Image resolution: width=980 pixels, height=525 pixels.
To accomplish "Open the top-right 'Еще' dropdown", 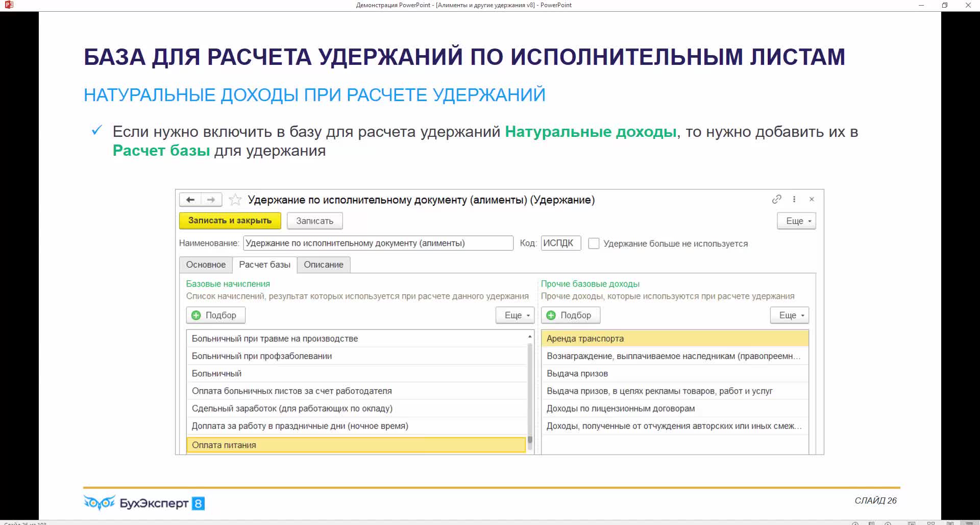I will [x=796, y=221].
